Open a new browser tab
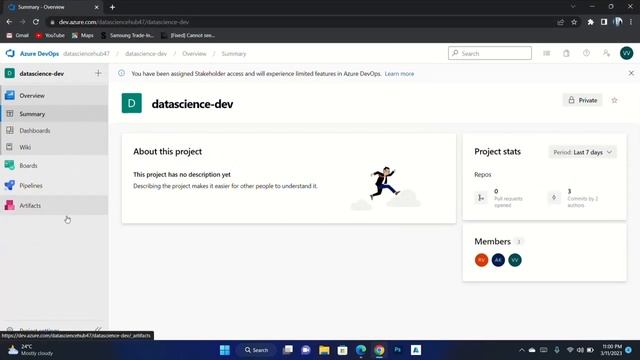Image resolution: width=640 pixels, height=360 pixels. click(112, 7)
